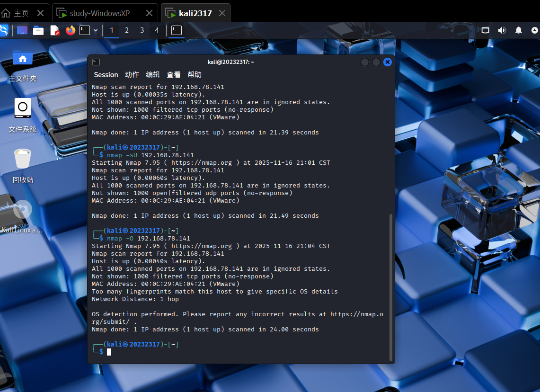Click the terminal title 'kali@20232317: ~'
The height and width of the screenshot is (392, 540).
click(231, 62)
